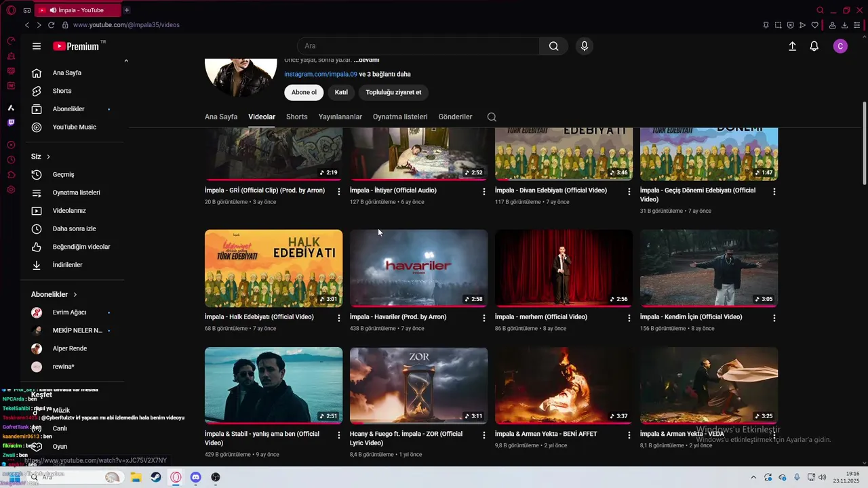Image resolution: width=868 pixels, height=488 pixels.
Task: Open Steam from the taskbar
Action: [x=156, y=477]
